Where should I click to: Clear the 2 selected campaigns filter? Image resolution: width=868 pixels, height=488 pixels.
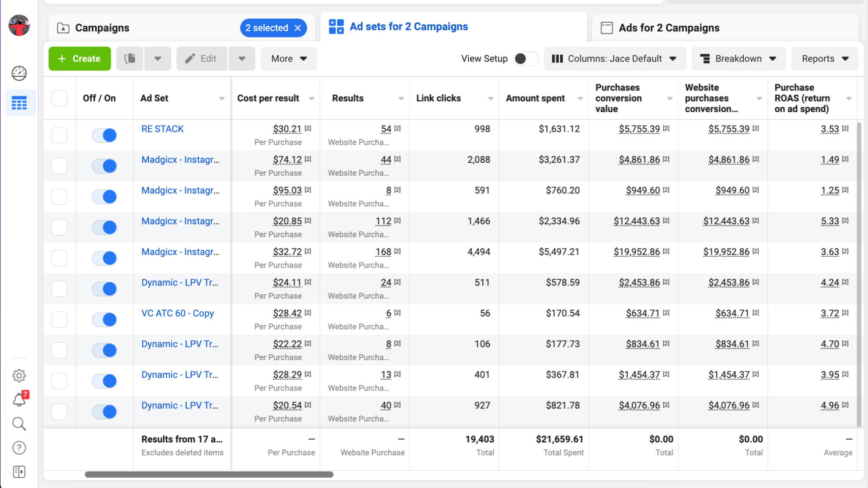(x=298, y=28)
